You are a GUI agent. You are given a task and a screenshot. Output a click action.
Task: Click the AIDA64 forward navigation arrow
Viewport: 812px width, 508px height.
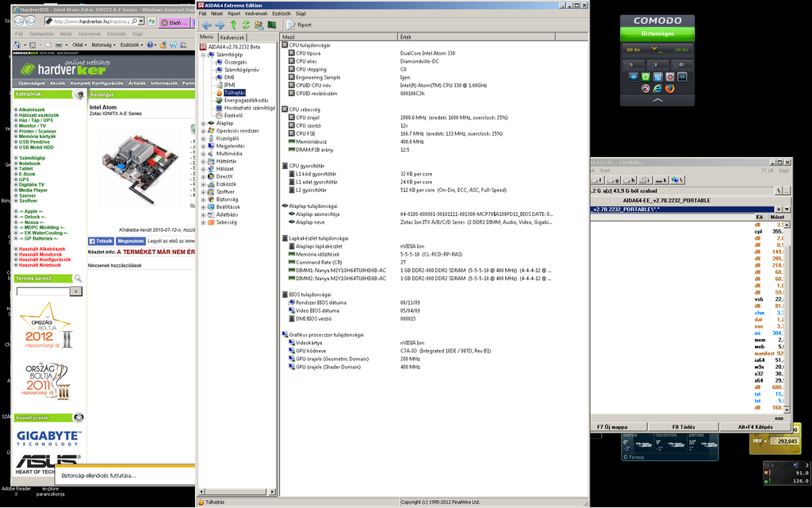coord(220,25)
